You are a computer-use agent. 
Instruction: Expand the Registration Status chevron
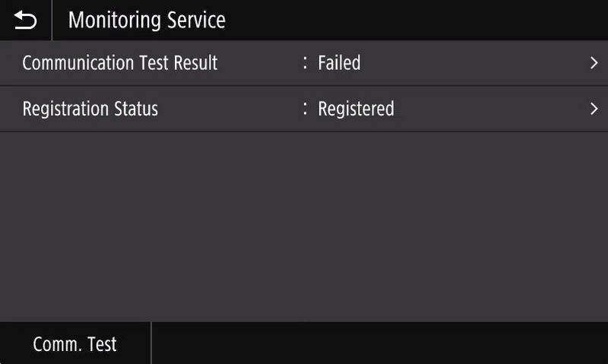[x=594, y=109]
